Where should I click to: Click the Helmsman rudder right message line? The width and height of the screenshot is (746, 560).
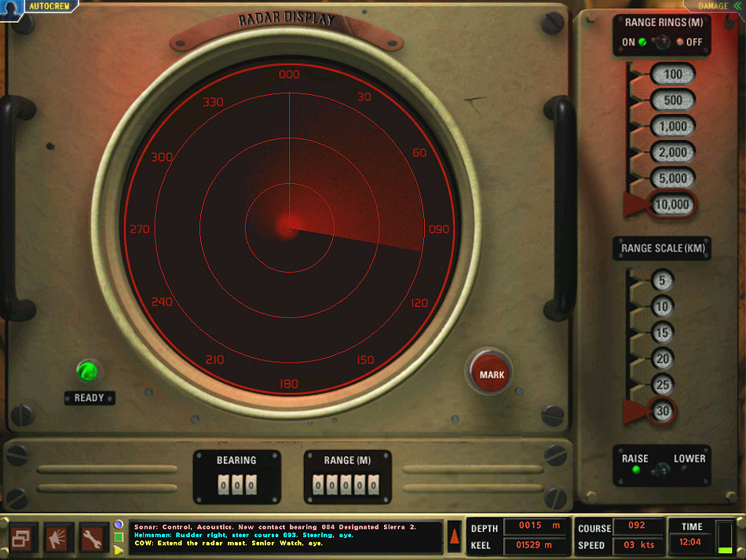(243, 535)
